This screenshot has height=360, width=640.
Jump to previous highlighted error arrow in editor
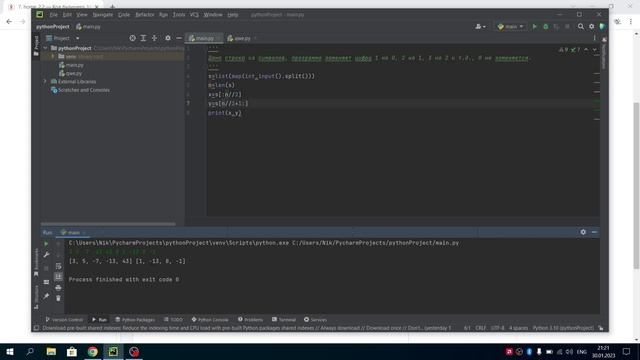[x=586, y=49]
